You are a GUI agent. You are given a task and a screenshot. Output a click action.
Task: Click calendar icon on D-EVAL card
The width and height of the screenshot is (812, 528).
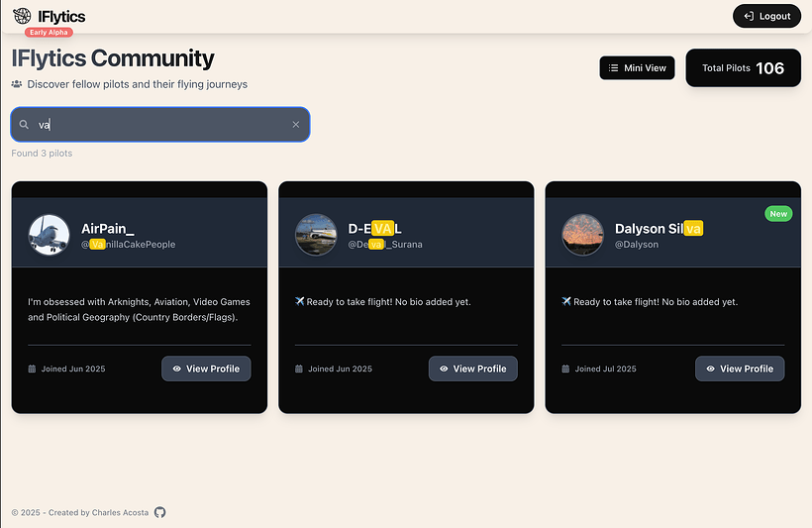[x=299, y=369]
